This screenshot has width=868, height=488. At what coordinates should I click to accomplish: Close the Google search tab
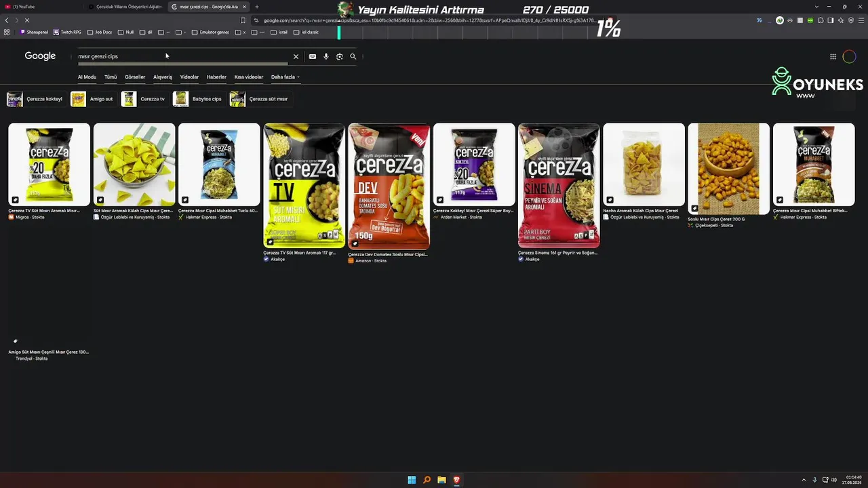(x=245, y=7)
